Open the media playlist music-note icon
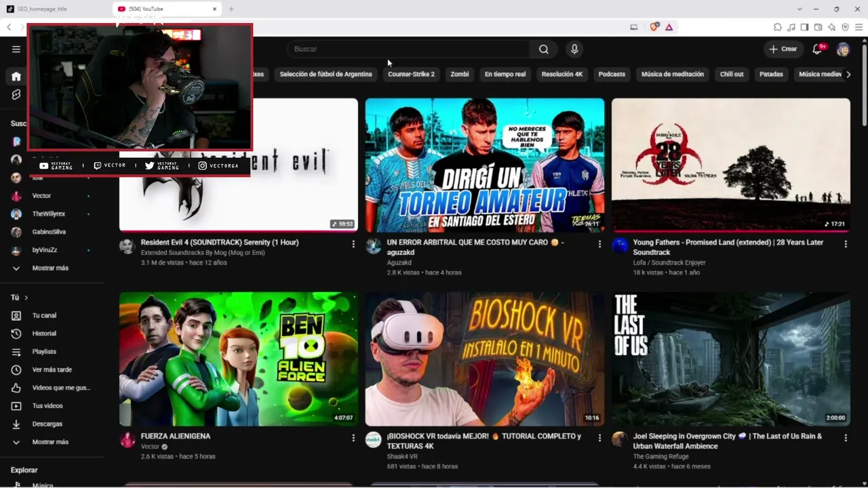 [x=791, y=27]
